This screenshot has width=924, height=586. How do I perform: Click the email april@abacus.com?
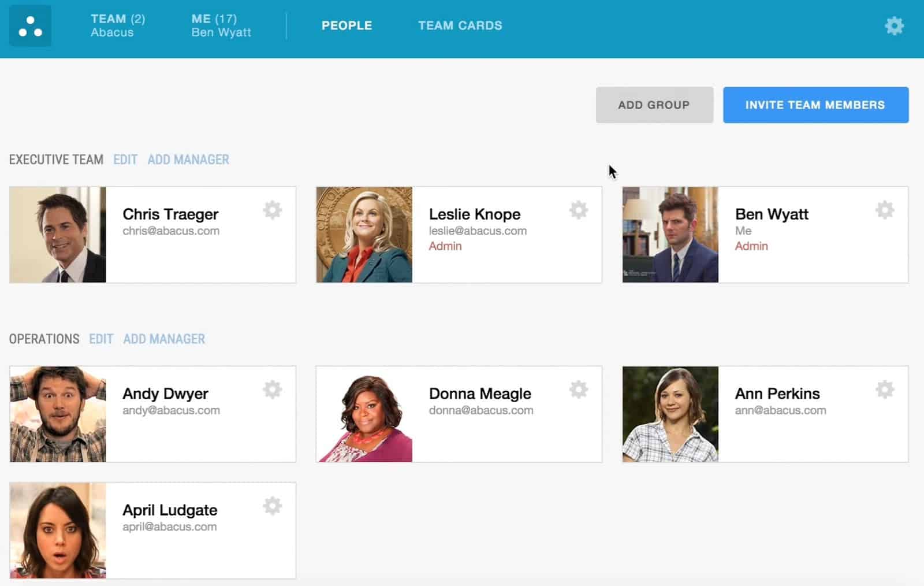(x=170, y=527)
